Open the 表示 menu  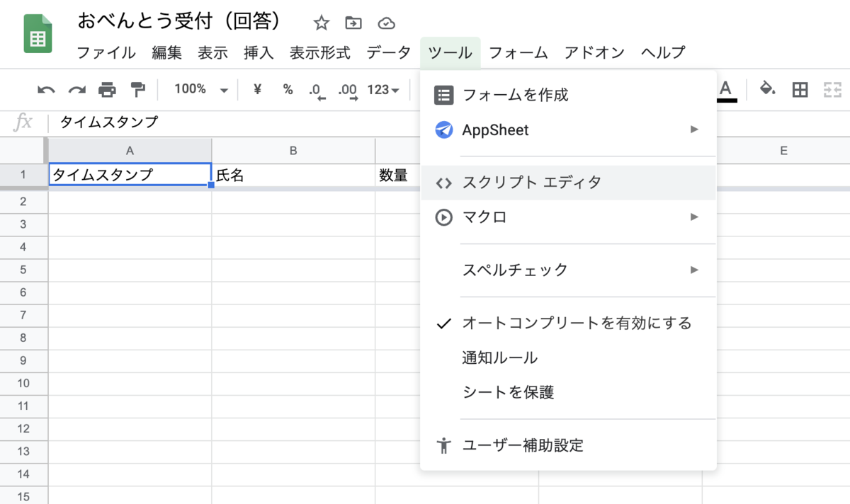[x=212, y=53]
